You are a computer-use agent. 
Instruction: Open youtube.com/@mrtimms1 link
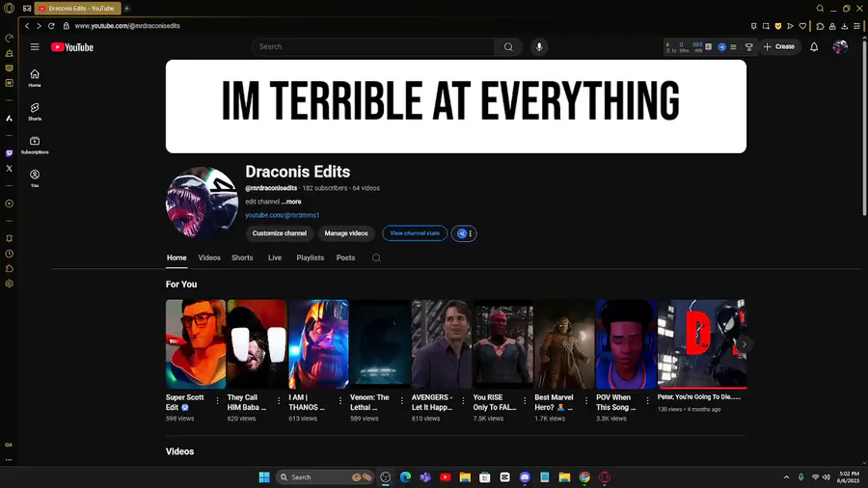pyautogui.click(x=283, y=215)
